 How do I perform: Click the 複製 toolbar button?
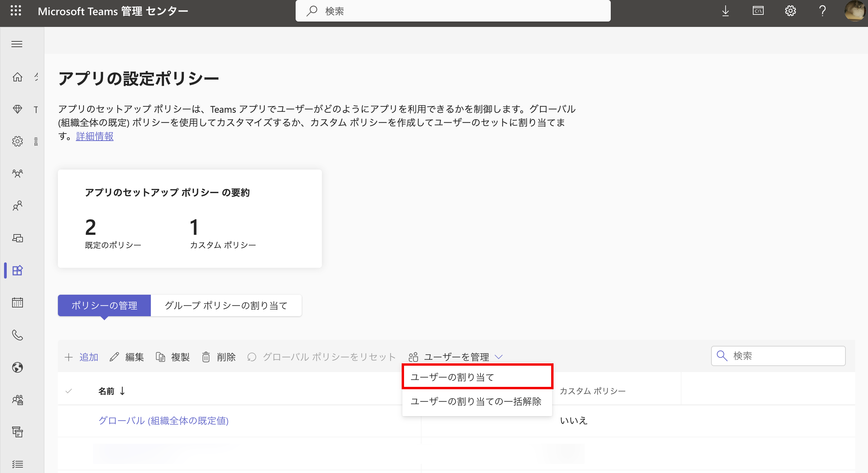[x=172, y=357]
